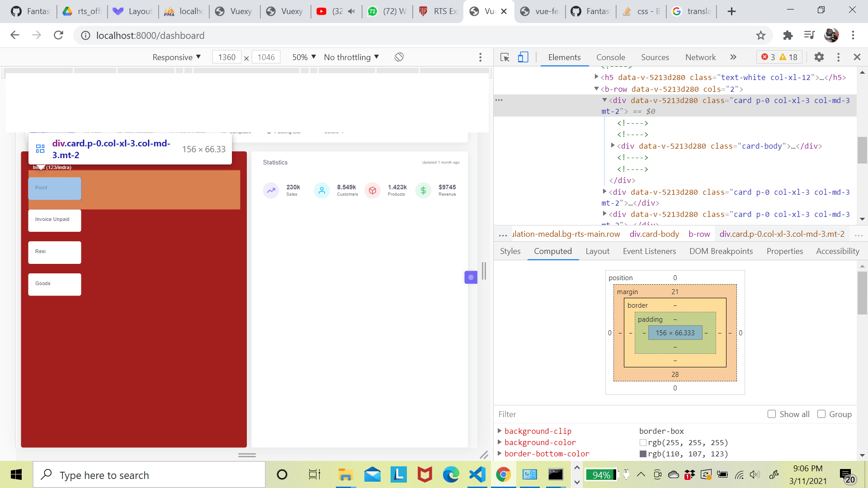Expand the background-color property details
This screenshot has width=868, height=488.
click(x=500, y=442)
